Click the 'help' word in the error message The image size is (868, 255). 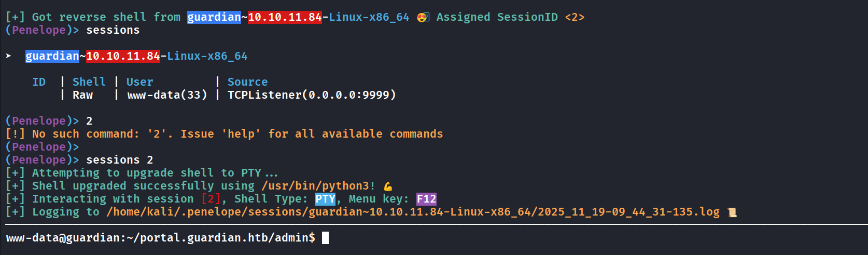[x=241, y=134]
